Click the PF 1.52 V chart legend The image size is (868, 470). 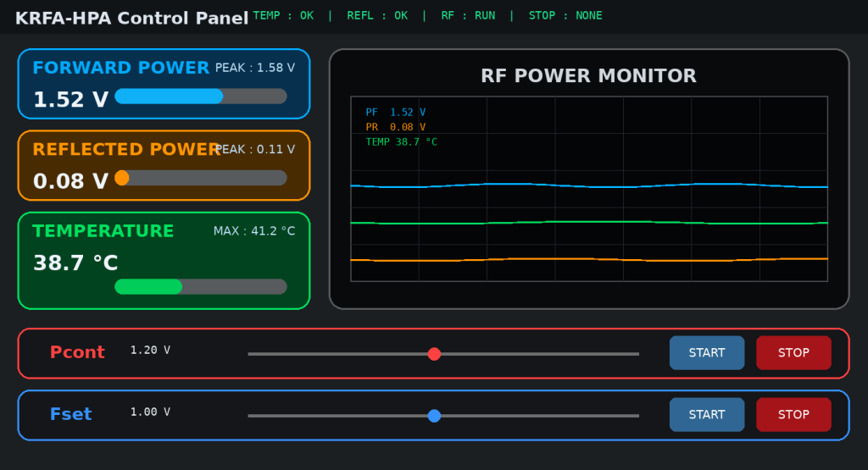(396, 113)
